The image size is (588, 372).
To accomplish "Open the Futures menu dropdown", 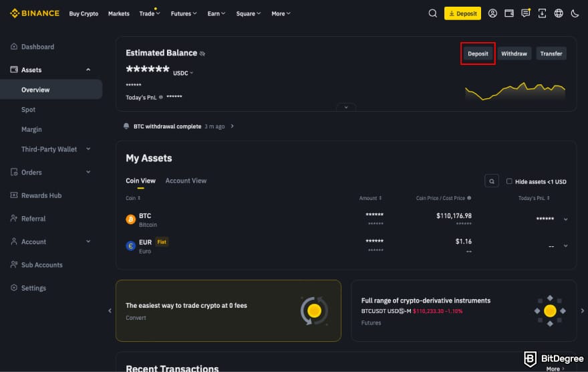I will (x=184, y=13).
